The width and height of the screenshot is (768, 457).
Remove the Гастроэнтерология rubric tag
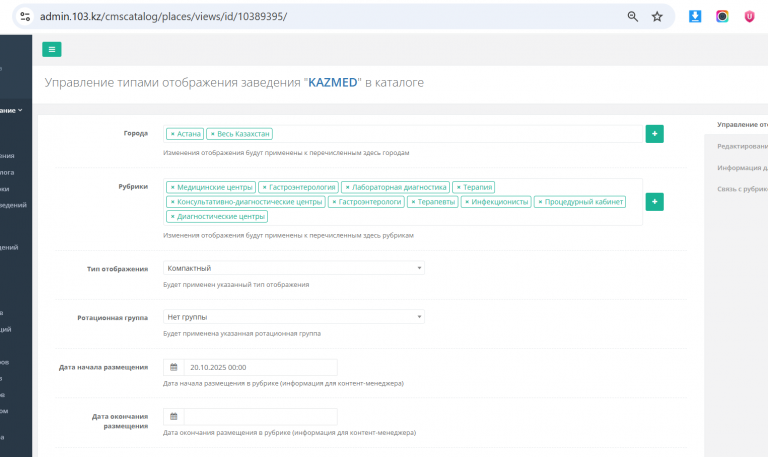click(x=264, y=187)
